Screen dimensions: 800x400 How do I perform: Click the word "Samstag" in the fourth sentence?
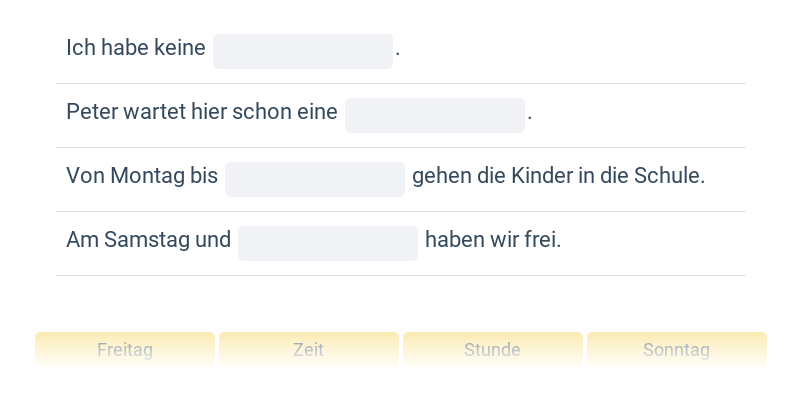[139, 240]
